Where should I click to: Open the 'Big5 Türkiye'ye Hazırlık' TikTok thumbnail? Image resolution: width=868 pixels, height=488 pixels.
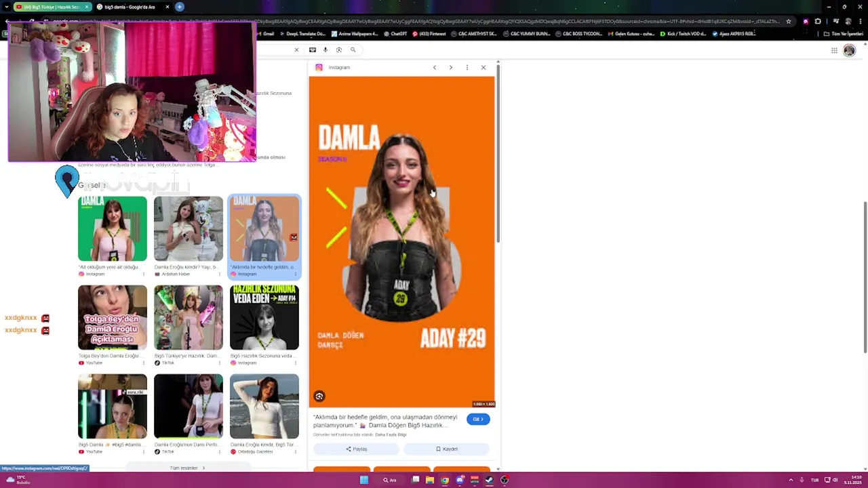189,317
